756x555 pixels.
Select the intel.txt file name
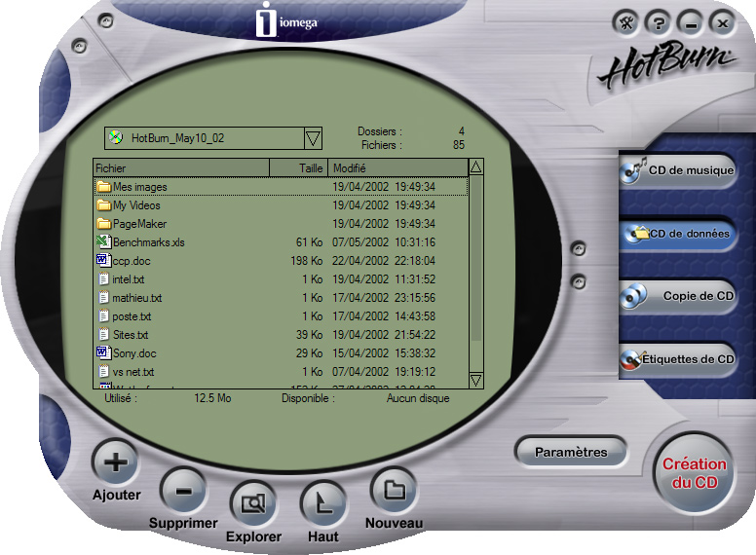pyautogui.click(x=129, y=279)
